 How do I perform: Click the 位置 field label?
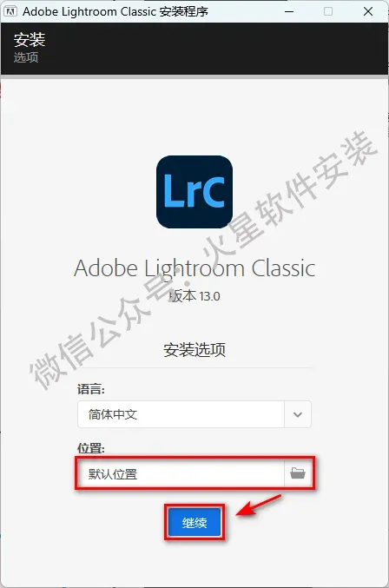[x=90, y=448]
